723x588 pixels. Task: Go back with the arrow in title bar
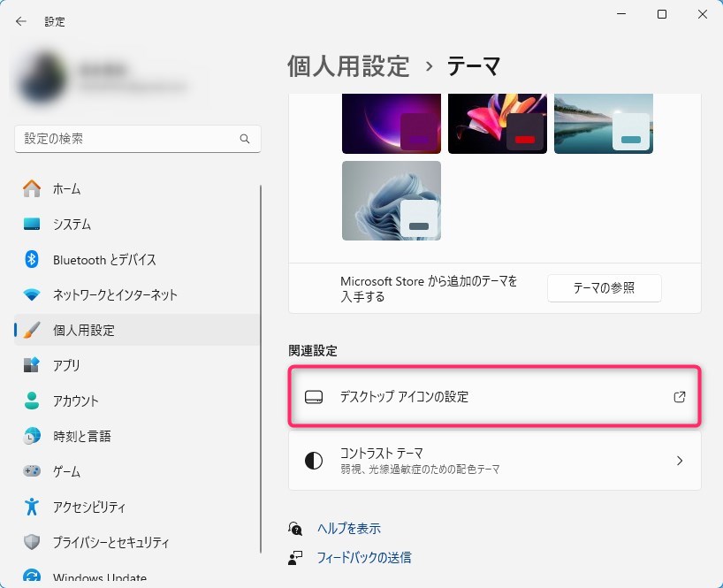[x=21, y=21]
